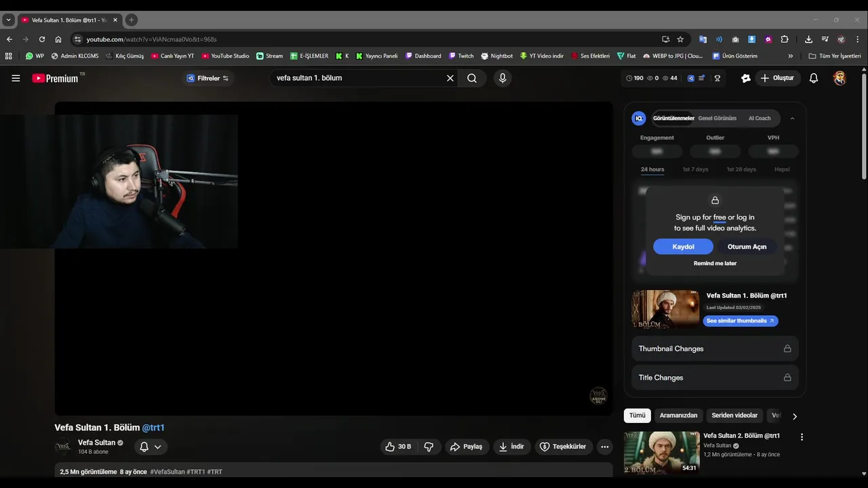The width and height of the screenshot is (868, 488).
Task: Clear the search box with X
Action: pos(450,78)
